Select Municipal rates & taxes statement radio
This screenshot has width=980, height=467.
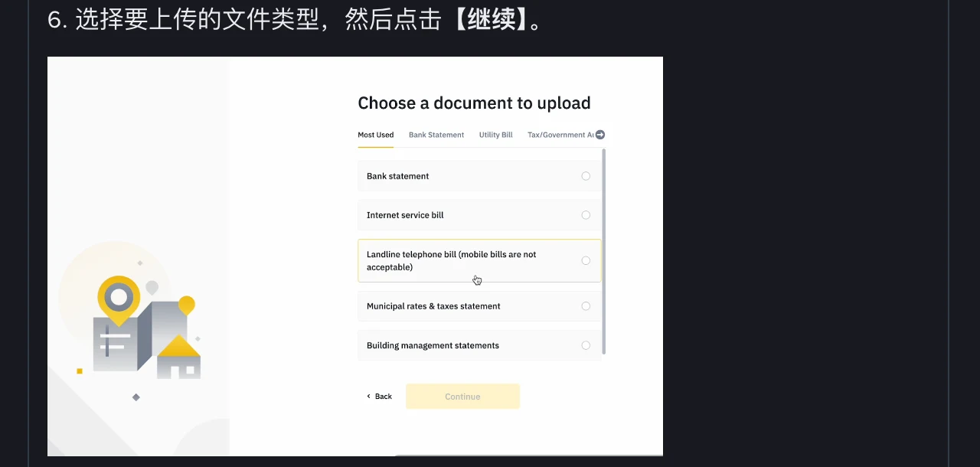pos(586,306)
